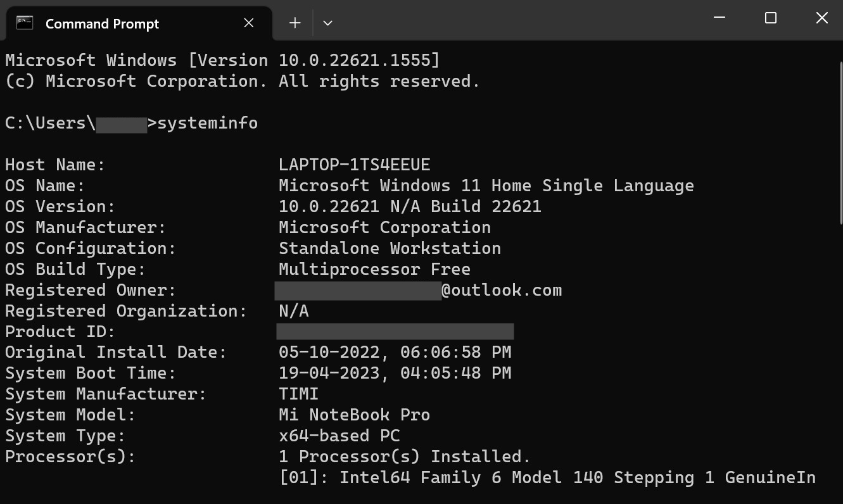Click Mi NoteBook Pro model text
843x504 pixels.
pyautogui.click(x=354, y=415)
